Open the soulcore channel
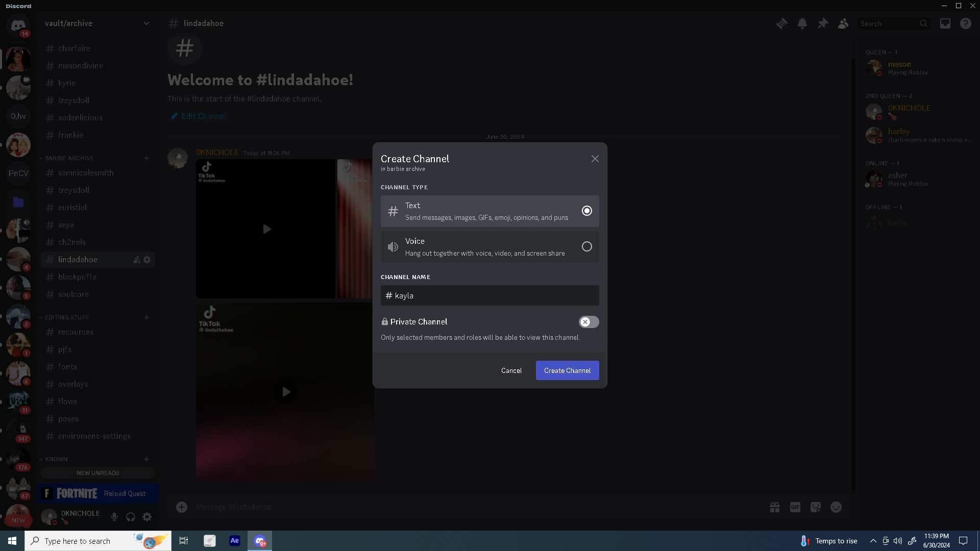980x551 pixels. click(98, 294)
